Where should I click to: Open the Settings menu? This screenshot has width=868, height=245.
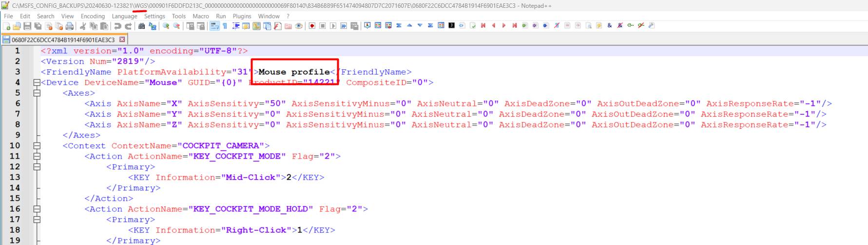point(154,16)
